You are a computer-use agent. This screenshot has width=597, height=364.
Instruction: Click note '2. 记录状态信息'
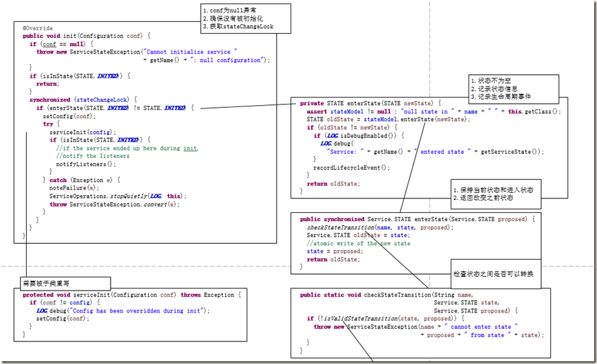tap(494, 89)
